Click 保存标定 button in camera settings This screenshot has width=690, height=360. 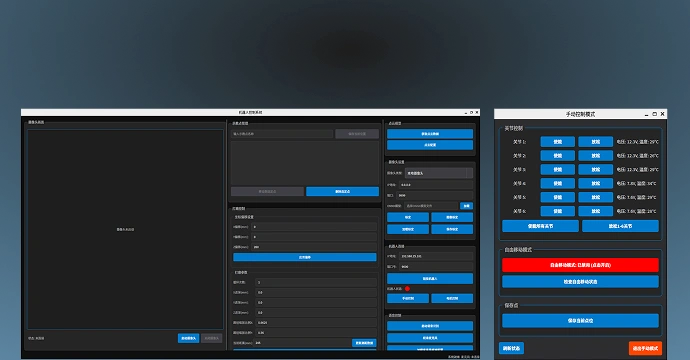point(452,229)
